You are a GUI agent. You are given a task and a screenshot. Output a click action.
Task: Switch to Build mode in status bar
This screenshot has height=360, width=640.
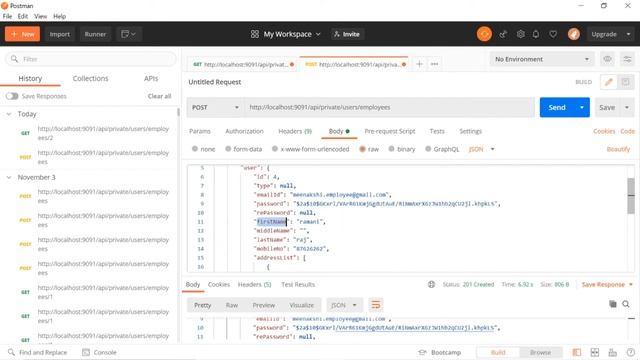tap(498, 352)
